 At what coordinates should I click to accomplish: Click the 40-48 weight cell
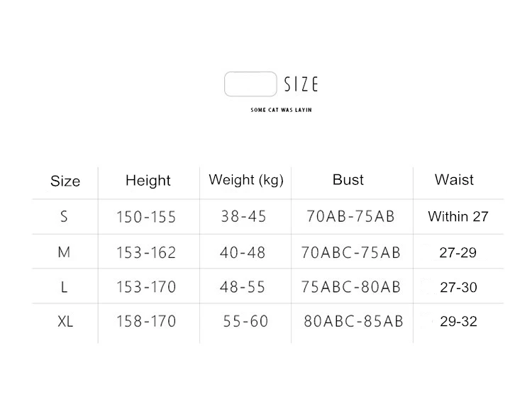[243, 252]
